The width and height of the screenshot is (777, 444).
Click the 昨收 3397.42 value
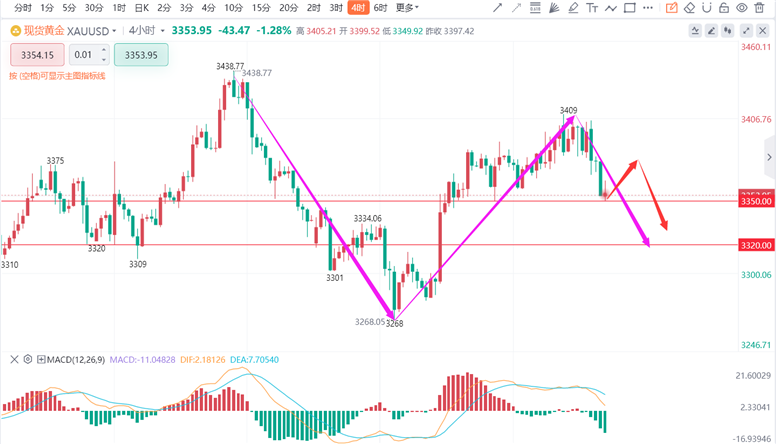coord(450,31)
